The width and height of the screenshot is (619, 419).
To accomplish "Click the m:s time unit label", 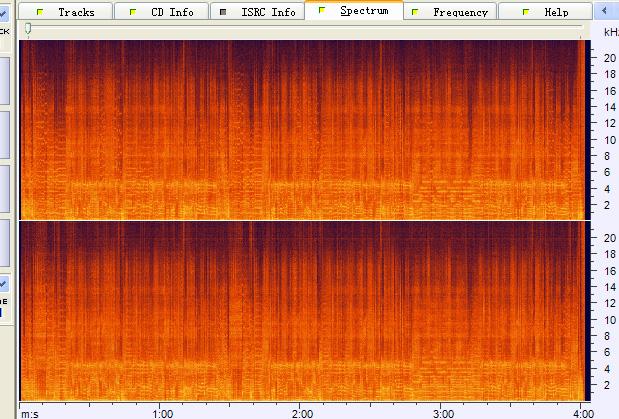I will [x=30, y=414].
